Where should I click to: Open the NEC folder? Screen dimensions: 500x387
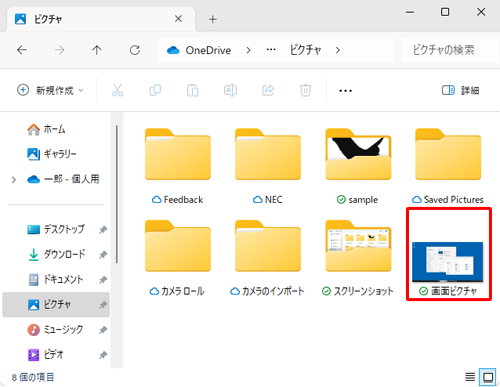[x=268, y=166]
